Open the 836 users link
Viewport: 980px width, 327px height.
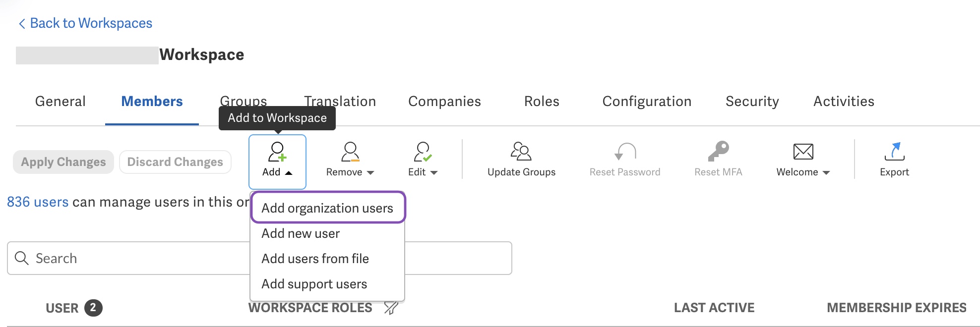(x=38, y=202)
